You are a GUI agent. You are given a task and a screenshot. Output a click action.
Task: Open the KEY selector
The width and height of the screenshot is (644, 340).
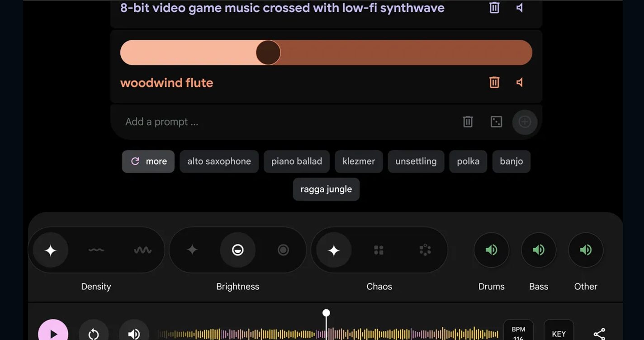[x=559, y=333]
